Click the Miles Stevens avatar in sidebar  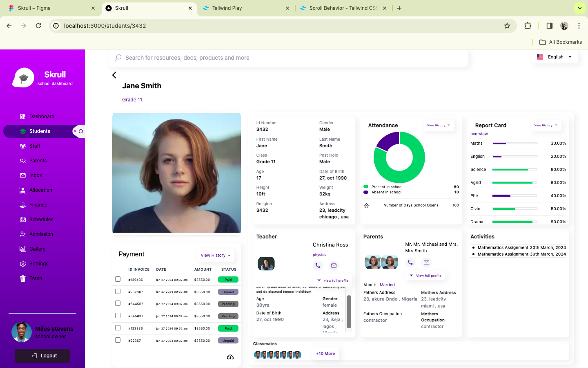click(22, 332)
